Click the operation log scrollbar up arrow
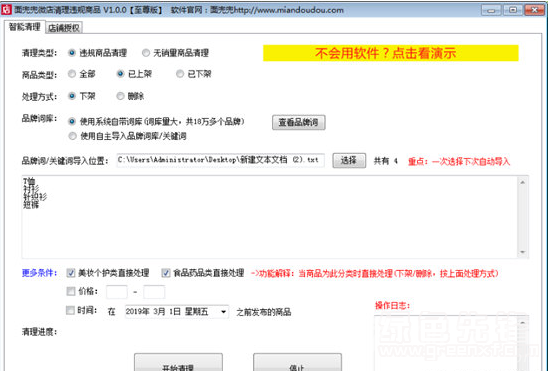The image size is (548, 371). click(x=523, y=323)
